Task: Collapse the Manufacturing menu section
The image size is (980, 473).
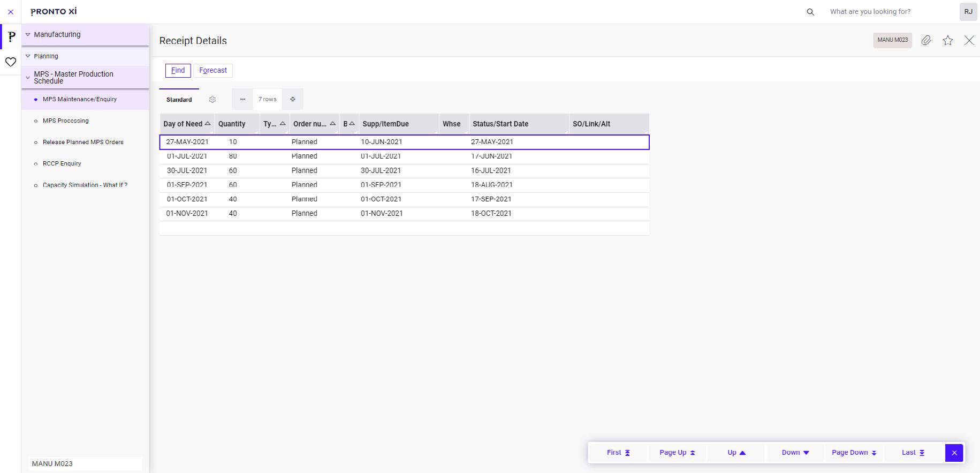Action: (28, 35)
